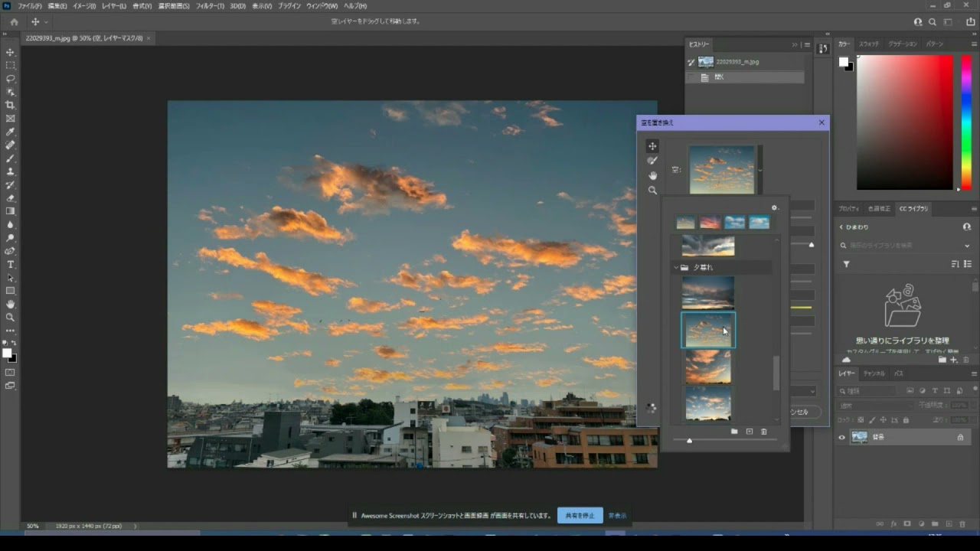980x551 pixels.
Task: Select the Crop tool
Action: 10,105
